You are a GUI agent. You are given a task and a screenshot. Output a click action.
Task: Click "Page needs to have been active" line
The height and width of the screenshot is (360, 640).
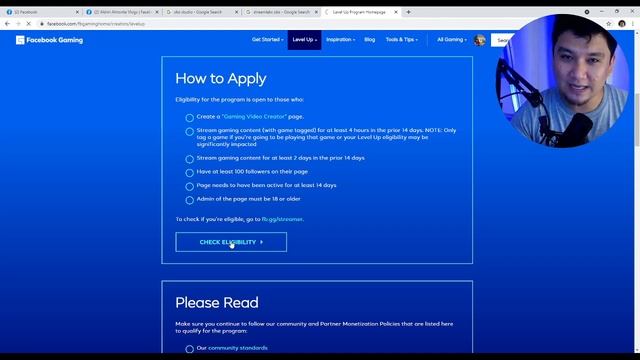[266, 185]
